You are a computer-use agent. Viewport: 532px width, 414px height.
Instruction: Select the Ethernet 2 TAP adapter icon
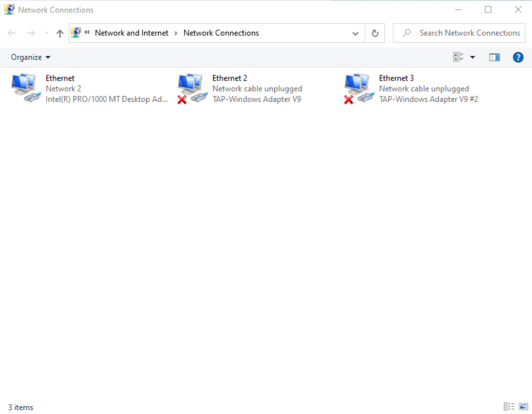[x=191, y=88]
